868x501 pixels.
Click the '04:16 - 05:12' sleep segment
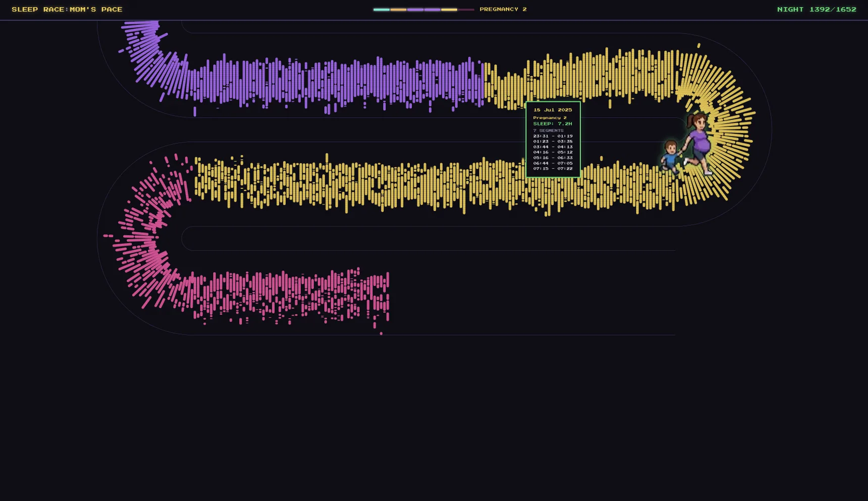point(553,152)
